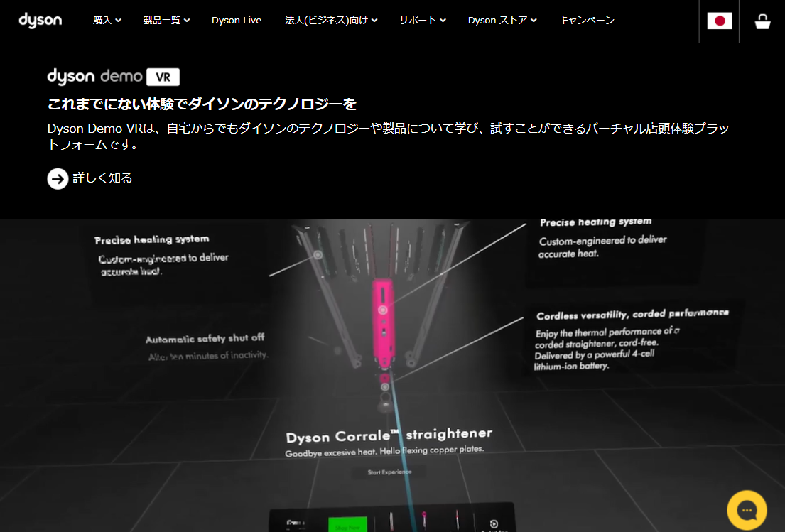Click hotspot on pink straightener body
The width and height of the screenshot is (785, 532).
(382, 310)
